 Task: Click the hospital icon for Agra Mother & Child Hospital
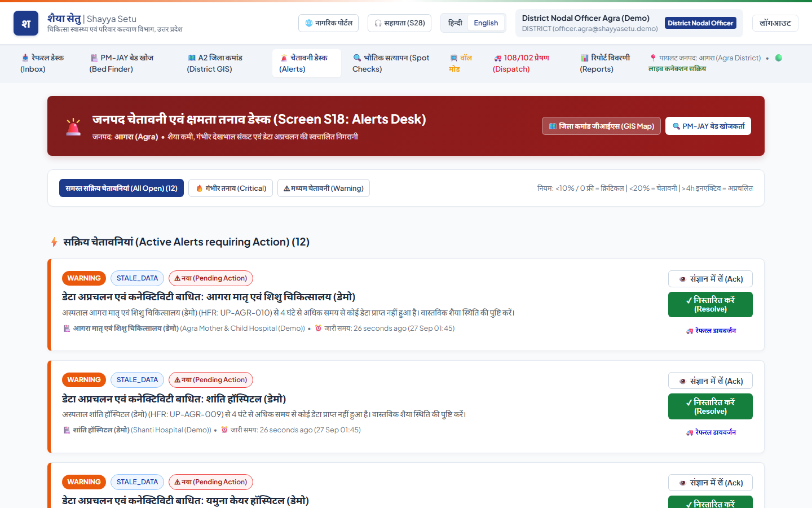[67, 329]
